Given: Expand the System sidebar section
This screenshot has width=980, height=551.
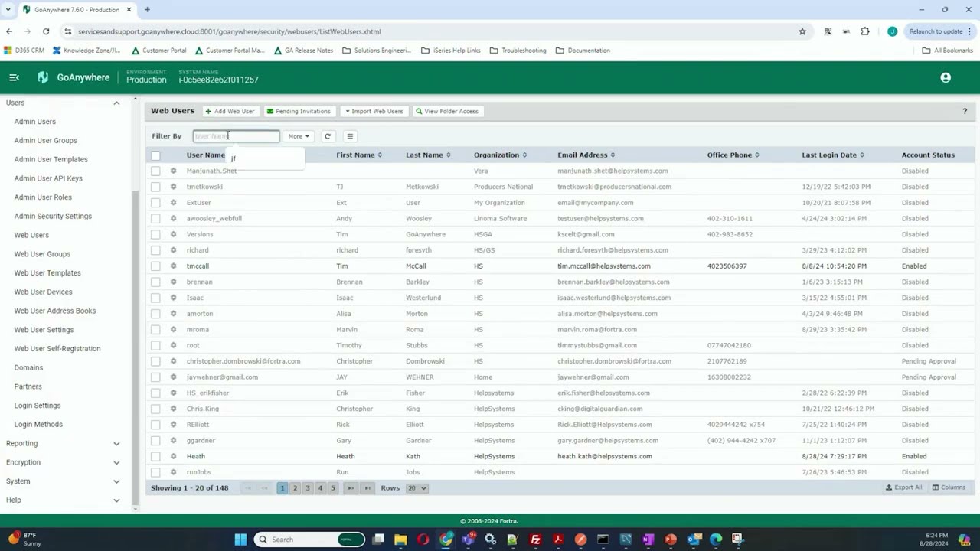Looking at the screenshot, I should 116,481.
